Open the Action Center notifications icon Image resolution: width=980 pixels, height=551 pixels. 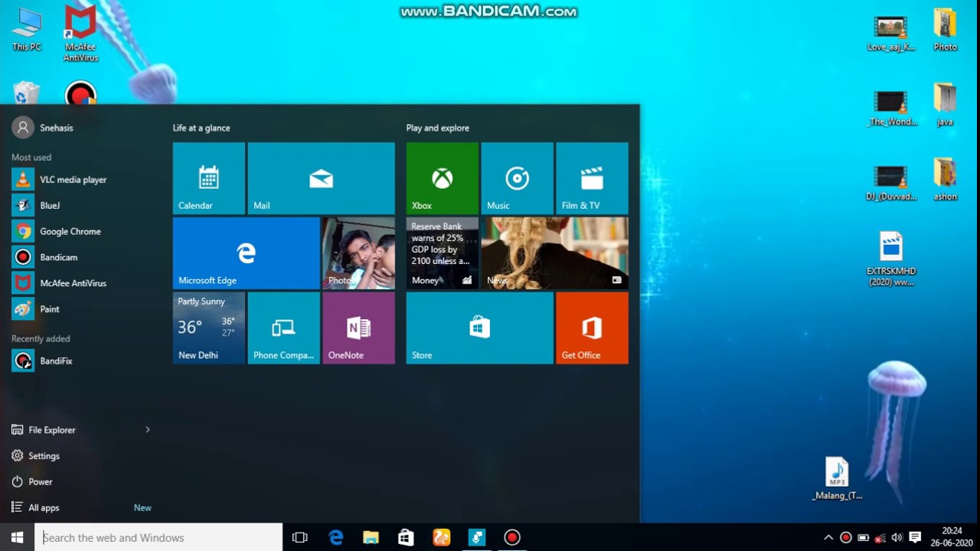(x=915, y=538)
